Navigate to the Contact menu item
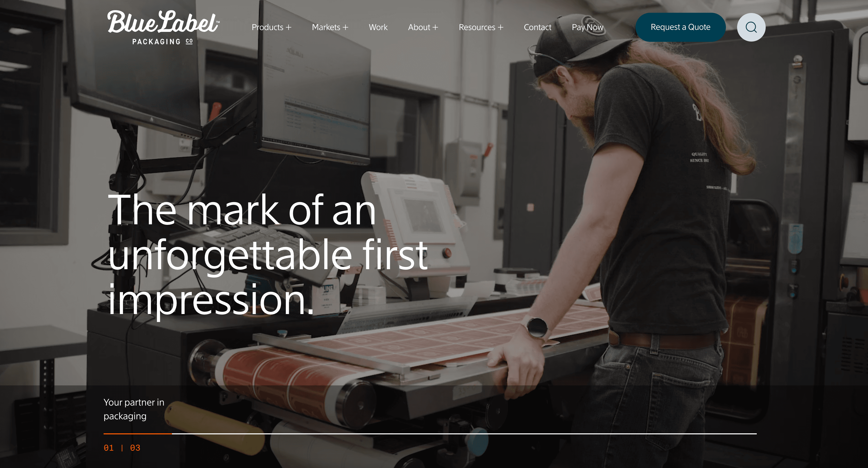The width and height of the screenshot is (868, 468). 536,27
